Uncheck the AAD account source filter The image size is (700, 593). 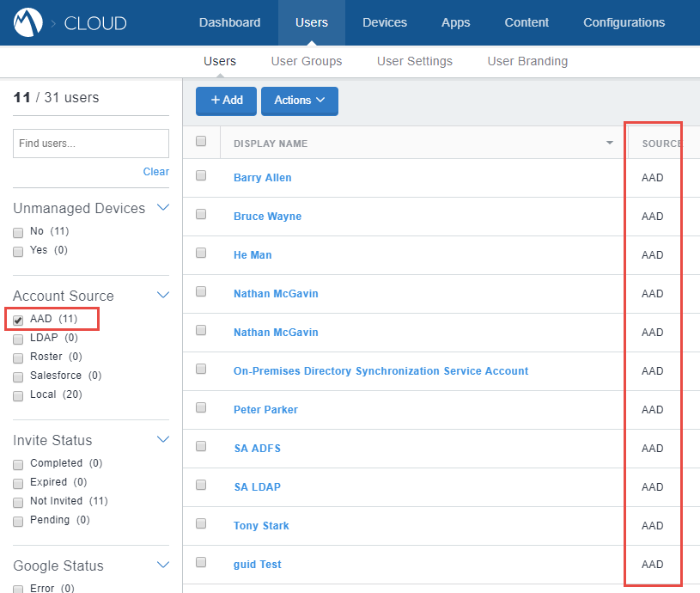[x=17, y=320]
